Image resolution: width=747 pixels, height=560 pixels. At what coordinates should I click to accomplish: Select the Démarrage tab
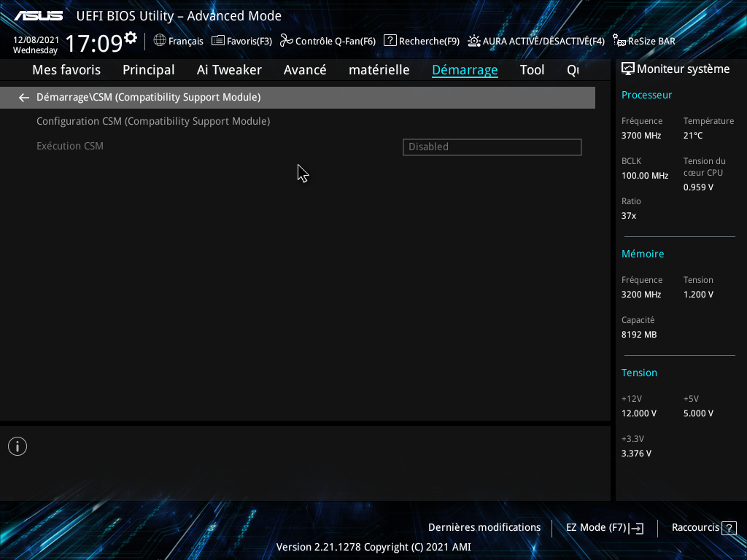465,70
